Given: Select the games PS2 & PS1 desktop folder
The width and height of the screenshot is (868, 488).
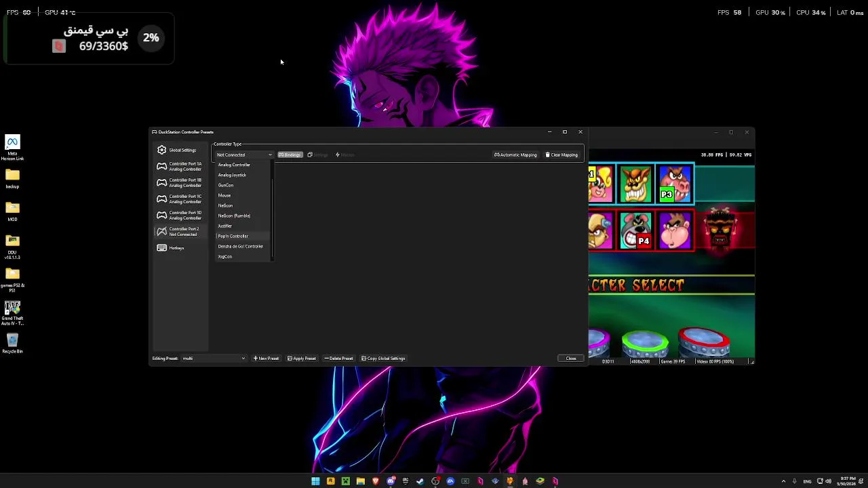Looking at the screenshot, I should pos(12,279).
